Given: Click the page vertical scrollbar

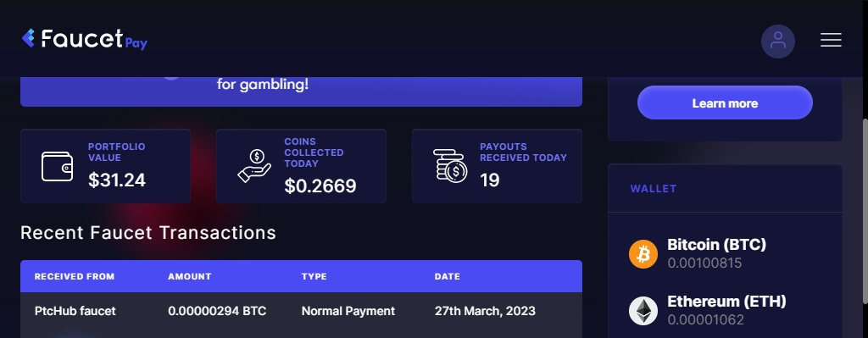Looking at the screenshot, I should [x=865, y=210].
